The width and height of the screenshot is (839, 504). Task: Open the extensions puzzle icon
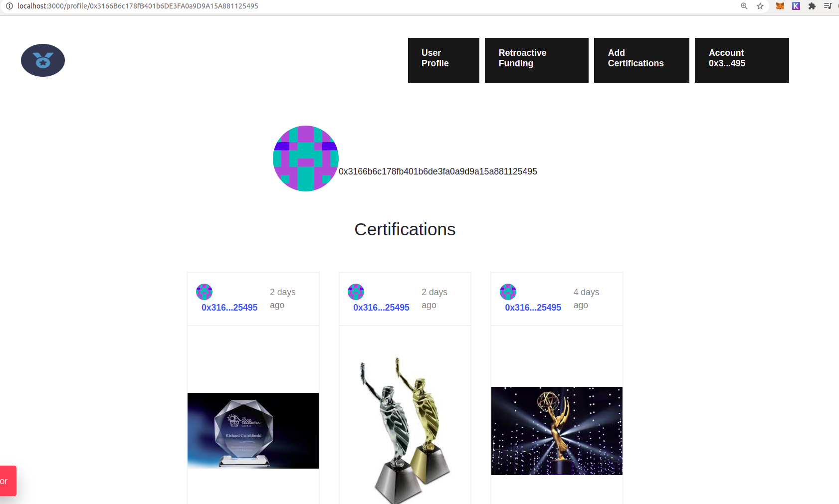pyautogui.click(x=812, y=6)
